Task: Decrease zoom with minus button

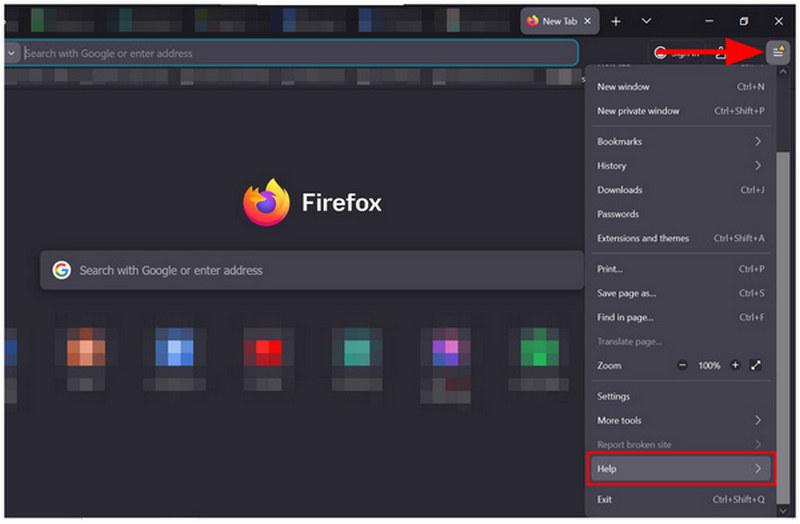Action: click(682, 365)
